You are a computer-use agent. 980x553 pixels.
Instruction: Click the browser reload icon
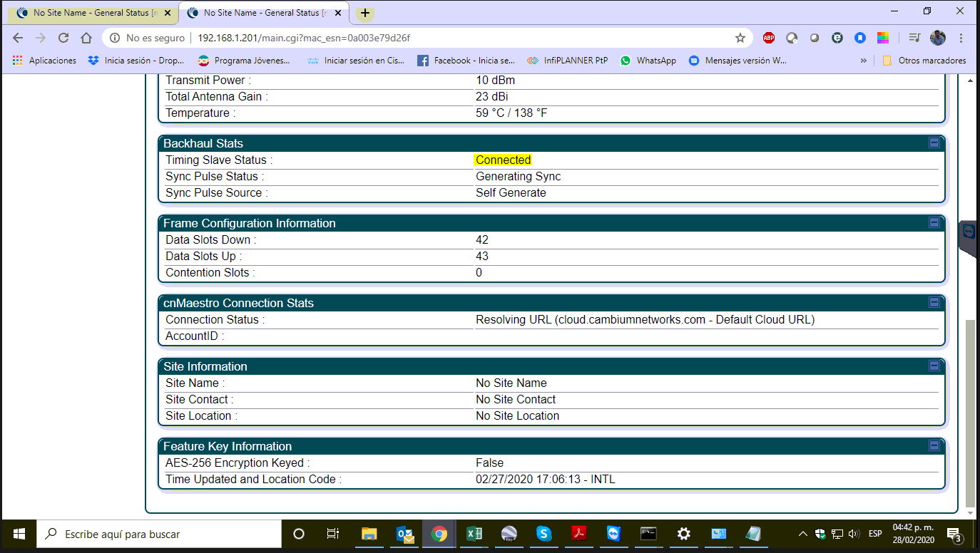(x=63, y=38)
